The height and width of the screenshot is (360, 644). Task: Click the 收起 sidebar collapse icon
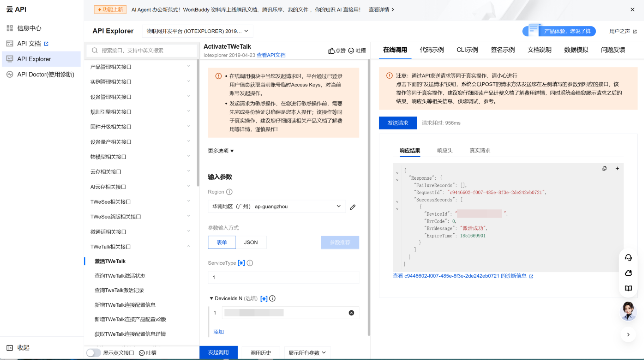pyautogui.click(x=10, y=348)
